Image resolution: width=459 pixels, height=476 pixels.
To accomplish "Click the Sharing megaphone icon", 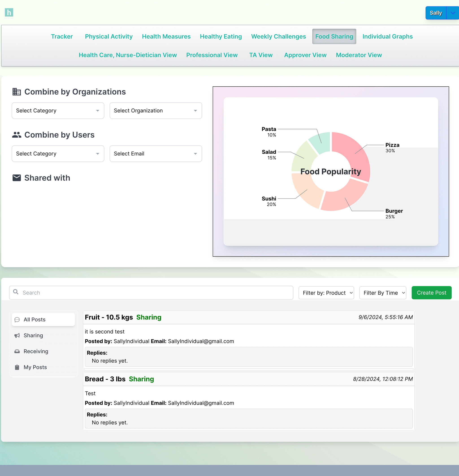I will (x=17, y=335).
